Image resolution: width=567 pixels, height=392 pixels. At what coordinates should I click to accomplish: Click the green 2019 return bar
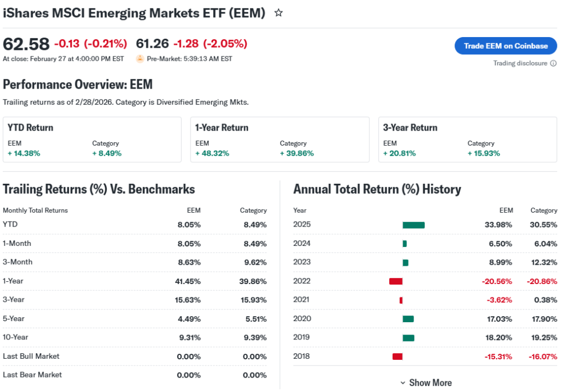pos(408,338)
